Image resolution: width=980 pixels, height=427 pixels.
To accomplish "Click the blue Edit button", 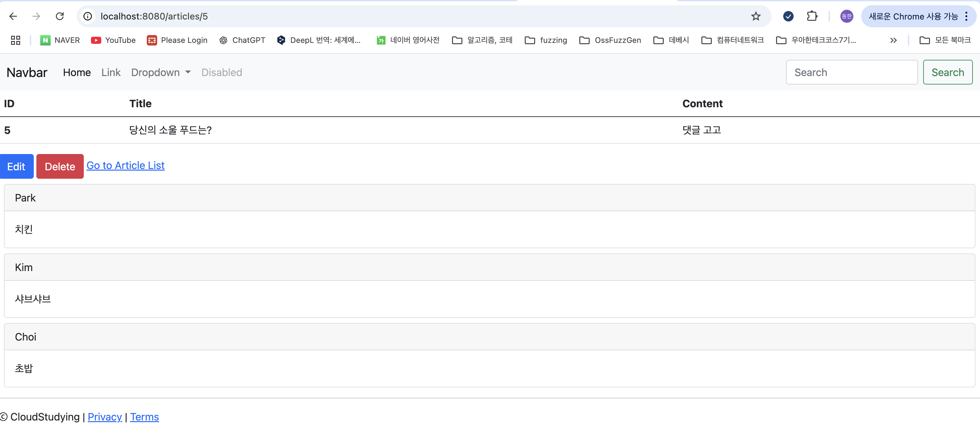I will [x=16, y=166].
